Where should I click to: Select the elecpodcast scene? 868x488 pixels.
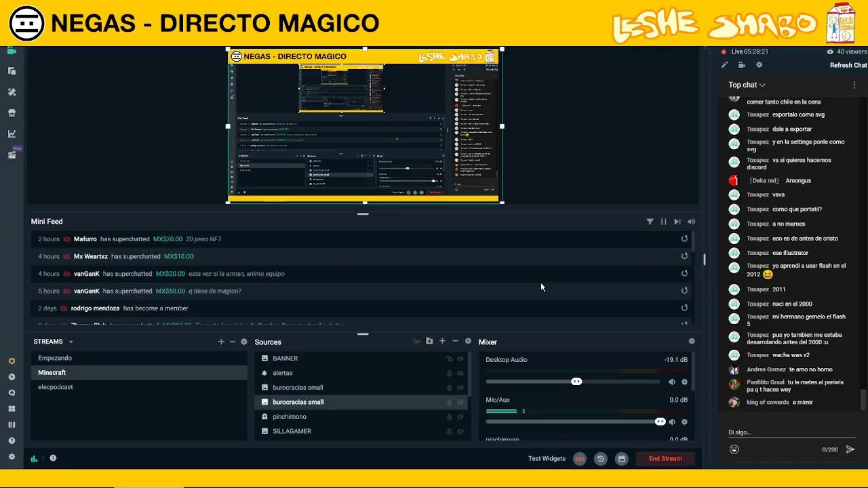click(139, 387)
